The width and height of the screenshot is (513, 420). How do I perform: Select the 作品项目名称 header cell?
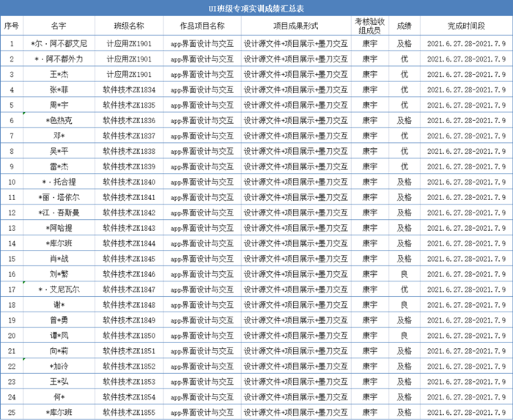click(x=202, y=26)
